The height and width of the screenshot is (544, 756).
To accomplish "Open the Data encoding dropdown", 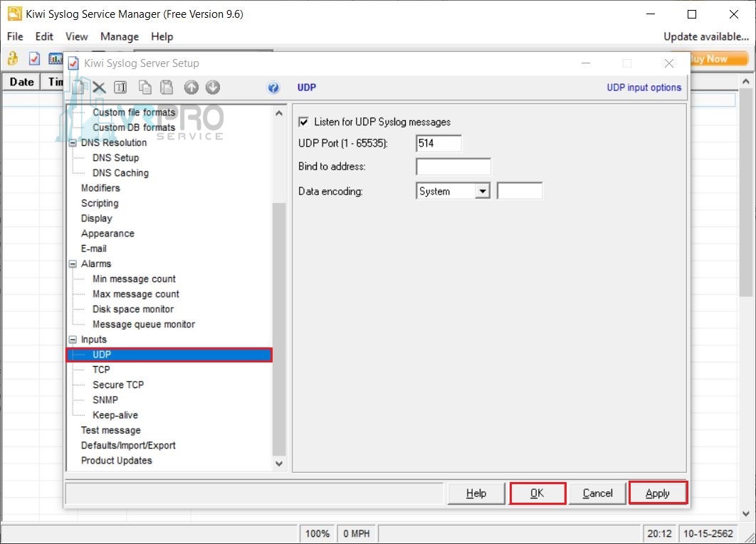I will (x=483, y=191).
